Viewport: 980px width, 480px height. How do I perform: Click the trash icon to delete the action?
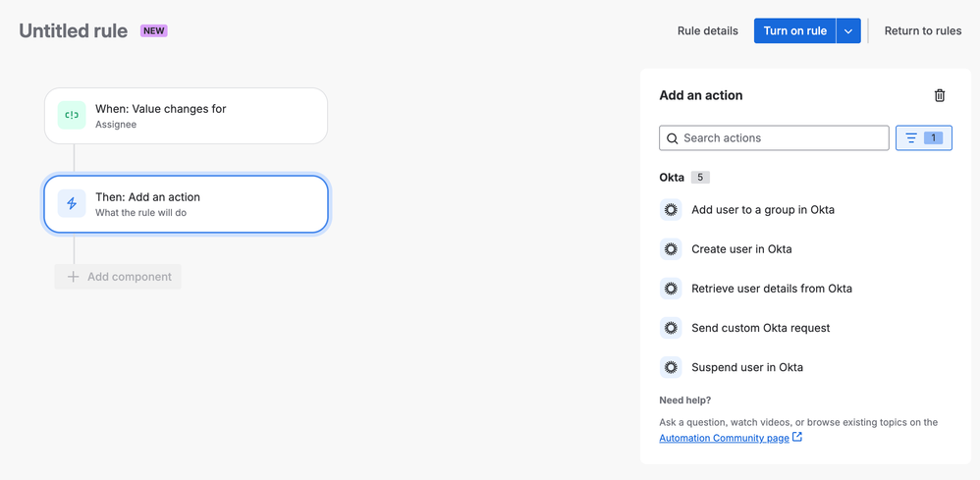click(x=939, y=95)
